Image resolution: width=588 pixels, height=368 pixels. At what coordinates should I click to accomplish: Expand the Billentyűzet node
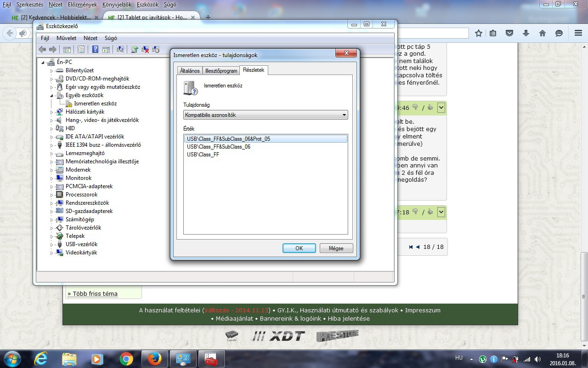click(52, 70)
